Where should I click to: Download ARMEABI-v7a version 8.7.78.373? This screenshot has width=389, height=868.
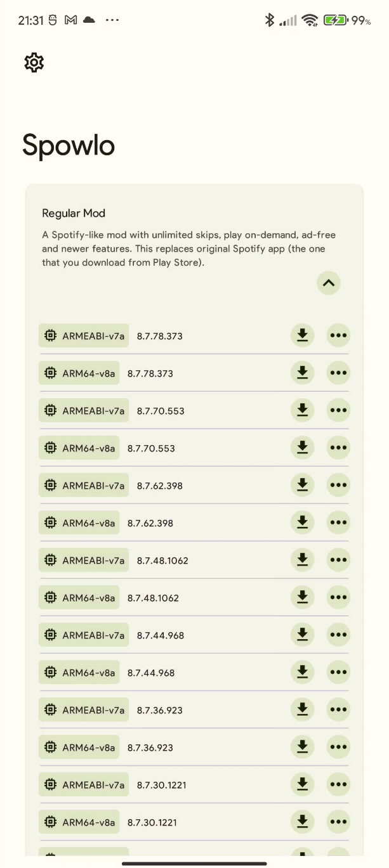point(302,335)
